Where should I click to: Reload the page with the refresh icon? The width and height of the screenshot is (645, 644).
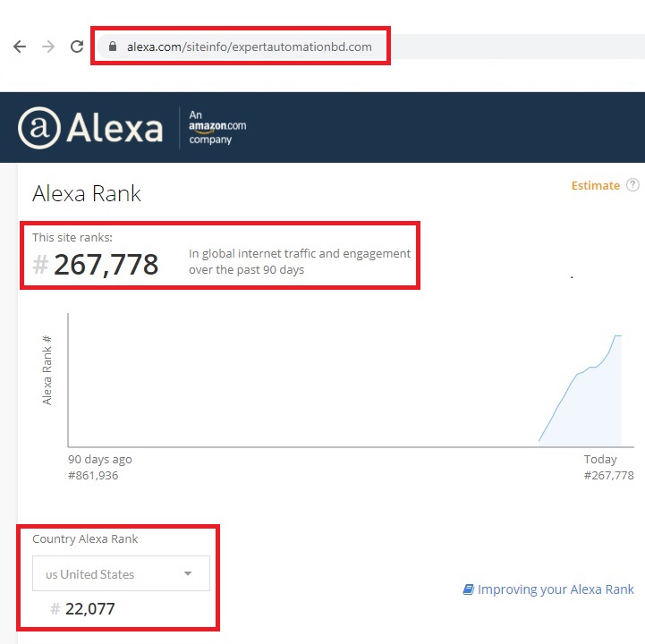point(77,47)
